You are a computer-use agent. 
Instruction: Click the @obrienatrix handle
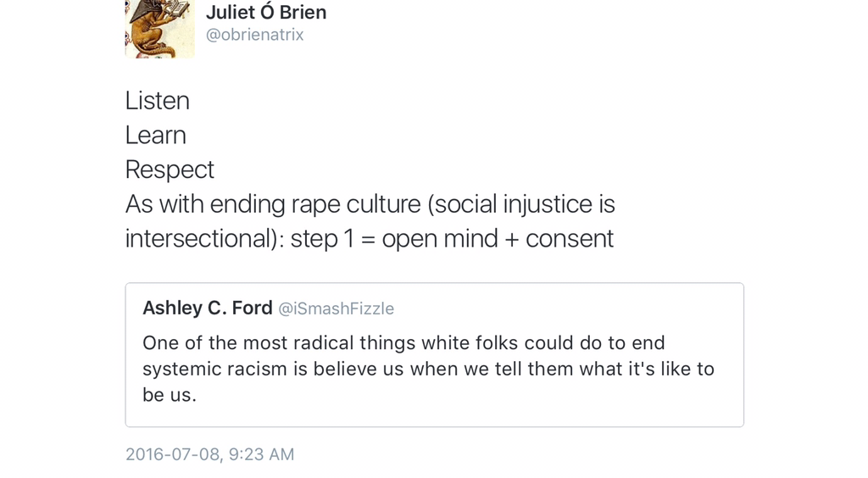[x=254, y=35]
